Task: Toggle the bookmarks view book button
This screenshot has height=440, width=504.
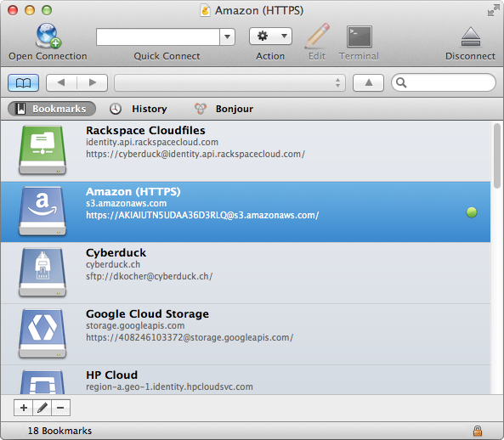Action: [x=24, y=83]
